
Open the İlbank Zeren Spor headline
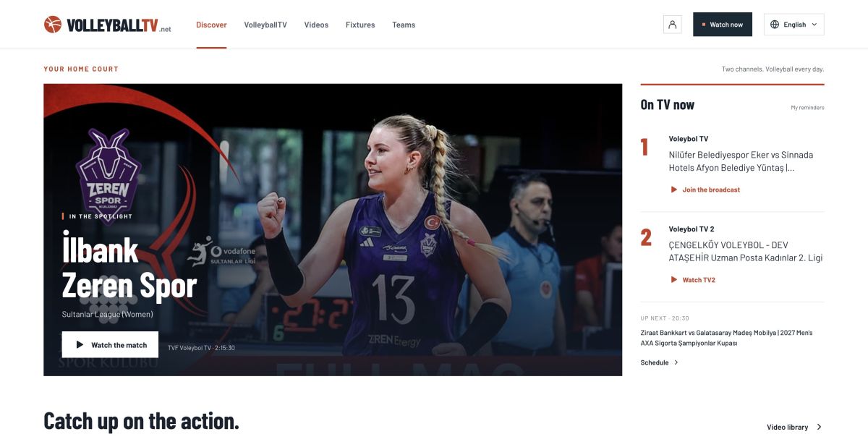point(129,267)
